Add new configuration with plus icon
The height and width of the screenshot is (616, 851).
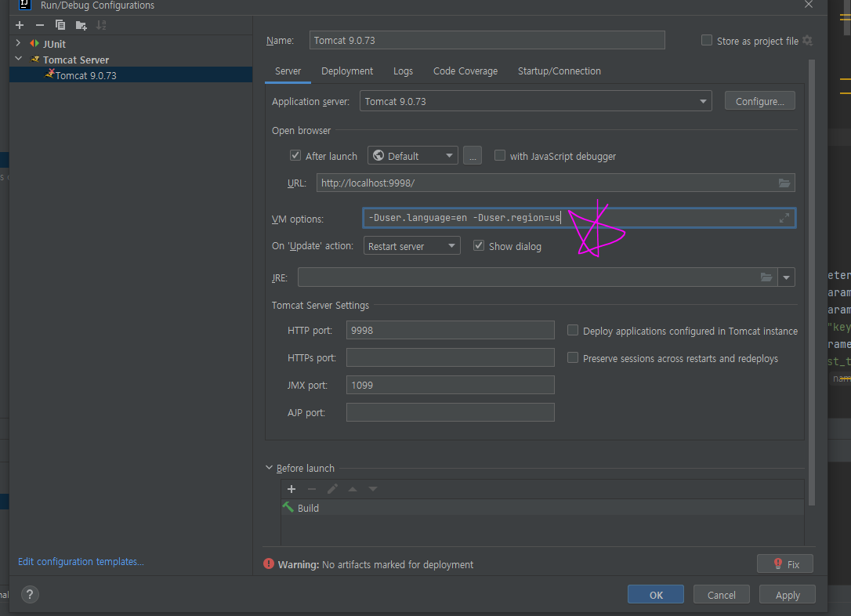[20, 25]
